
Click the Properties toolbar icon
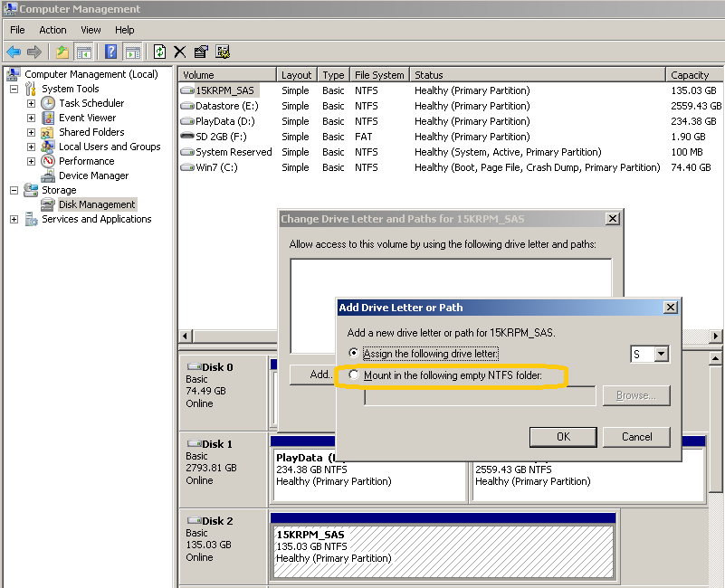pyautogui.click(x=201, y=52)
